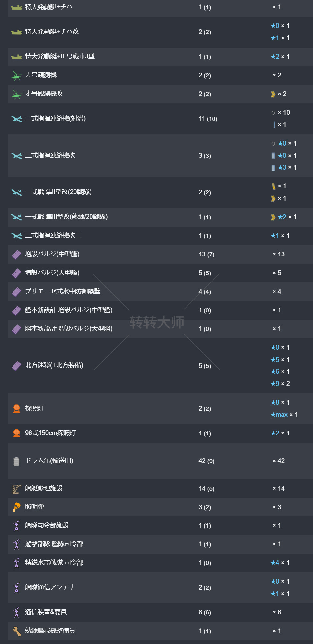
Task: Click the aircraft icon beside 三式指揮連絡機(対潜)
Action: point(16,119)
